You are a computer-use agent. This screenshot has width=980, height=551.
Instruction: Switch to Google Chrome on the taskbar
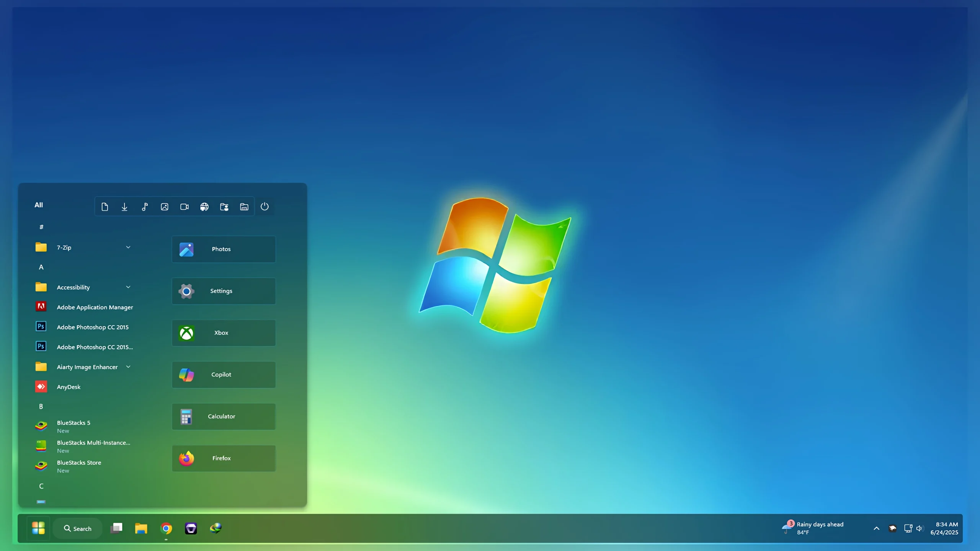(x=166, y=528)
